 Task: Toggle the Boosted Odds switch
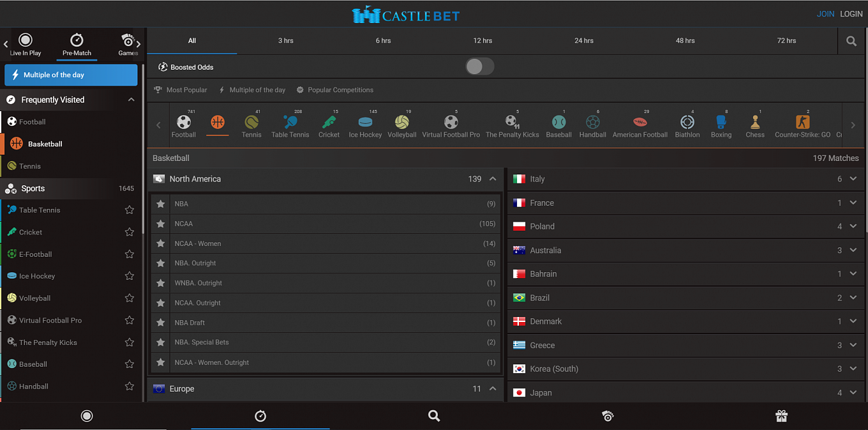tap(479, 66)
